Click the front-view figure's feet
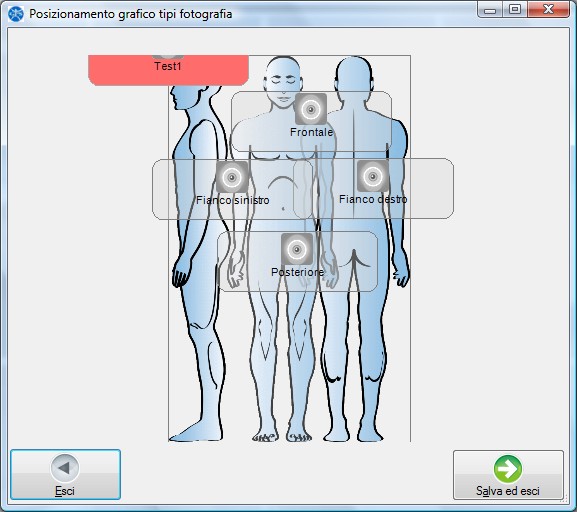This screenshot has width=577, height=512. coord(282,437)
